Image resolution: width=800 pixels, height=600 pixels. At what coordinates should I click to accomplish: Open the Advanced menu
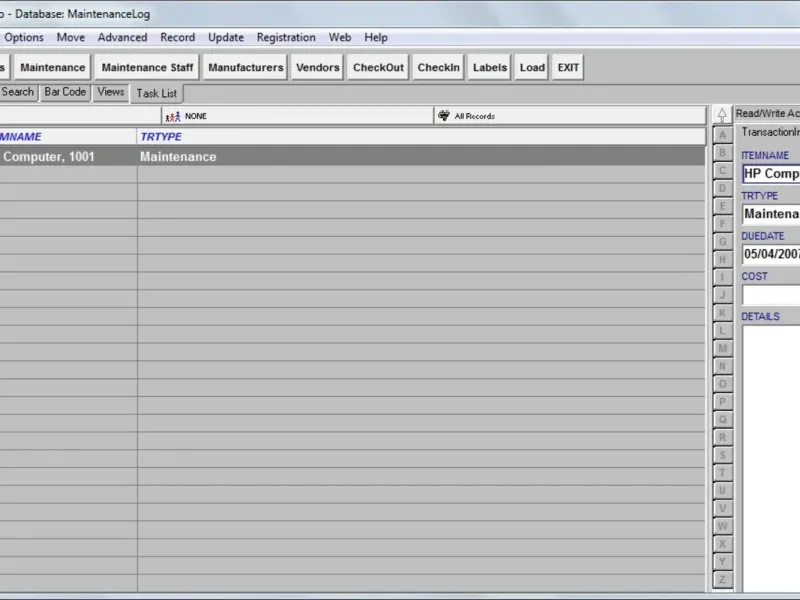[122, 37]
